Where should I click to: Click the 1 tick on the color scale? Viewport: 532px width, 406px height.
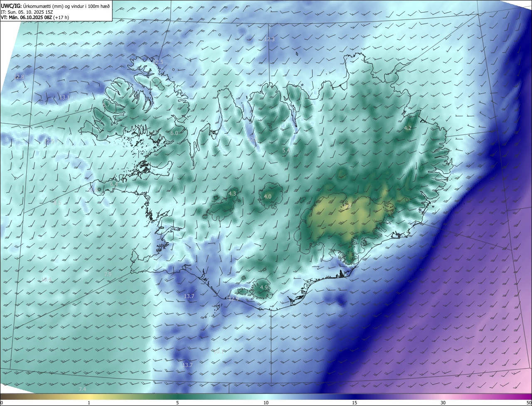(89, 403)
